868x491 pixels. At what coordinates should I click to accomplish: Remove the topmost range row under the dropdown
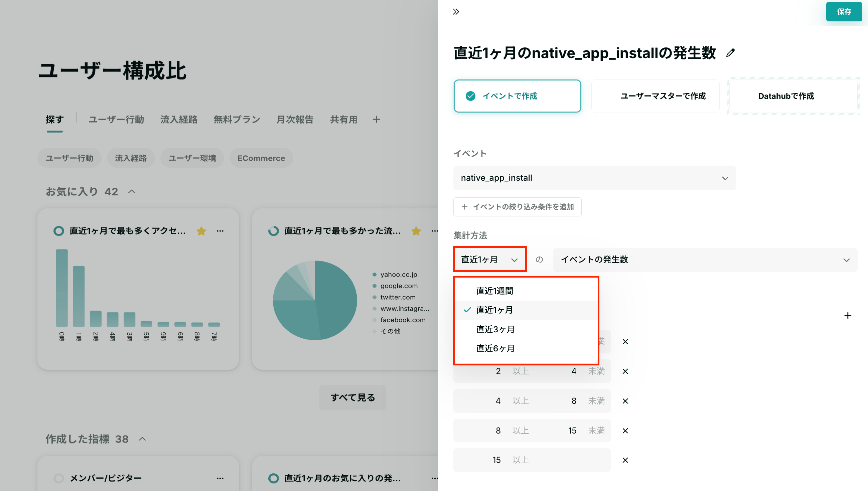pyautogui.click(x=625, y=342)
